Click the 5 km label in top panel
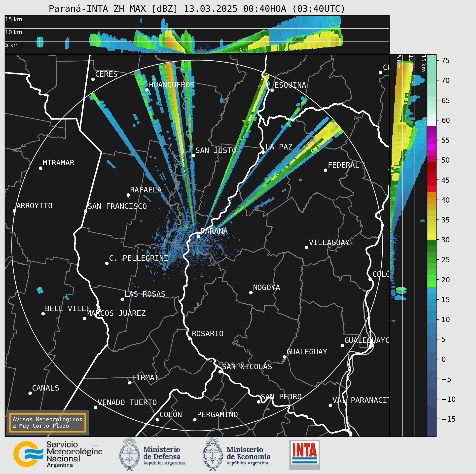Viewport: 476px width, 474px height. (12, 45)
